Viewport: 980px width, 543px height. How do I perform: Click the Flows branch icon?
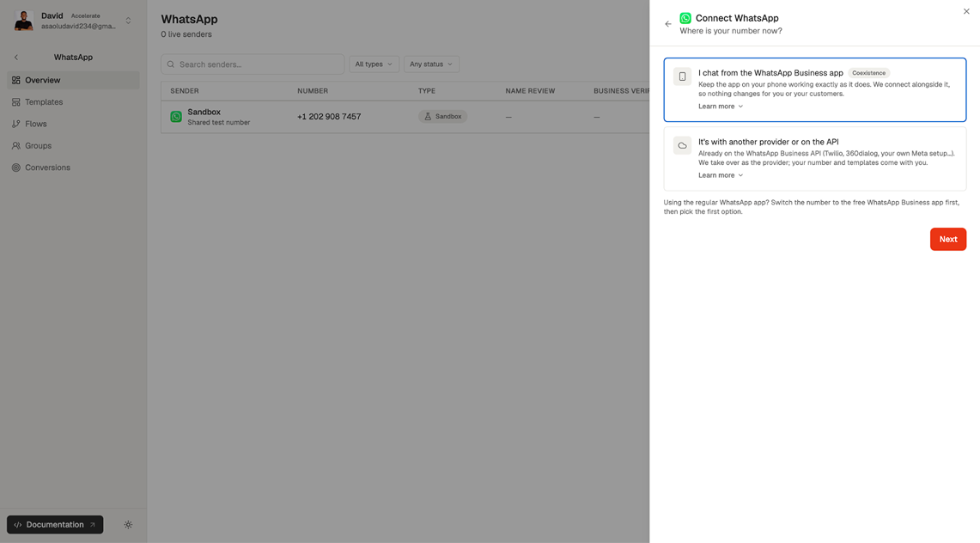point(16,124)
